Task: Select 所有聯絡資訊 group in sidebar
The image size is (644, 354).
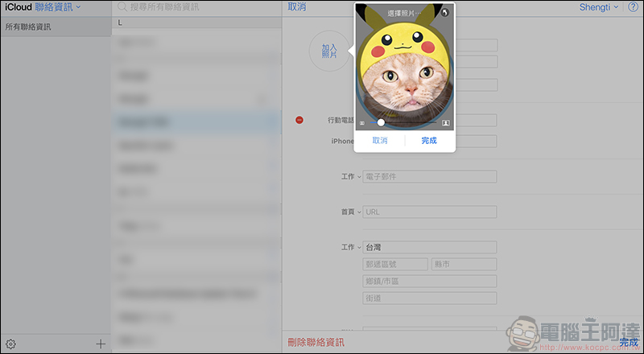Action: [56, 27]
